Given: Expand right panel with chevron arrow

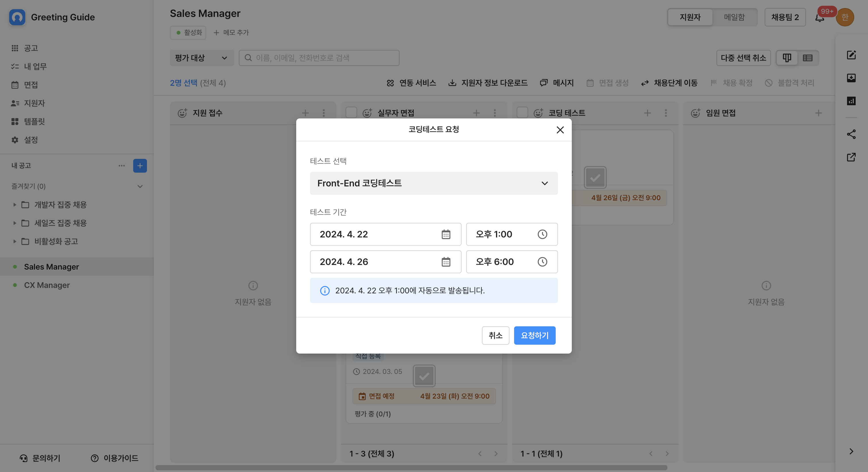Looking at the screenshot, I should coord(851,451).
